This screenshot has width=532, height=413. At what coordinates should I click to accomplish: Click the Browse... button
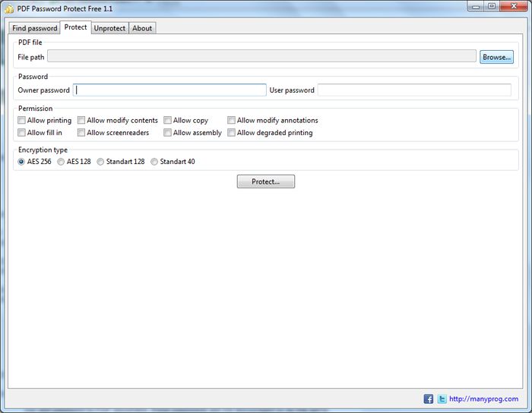[496, 57]
